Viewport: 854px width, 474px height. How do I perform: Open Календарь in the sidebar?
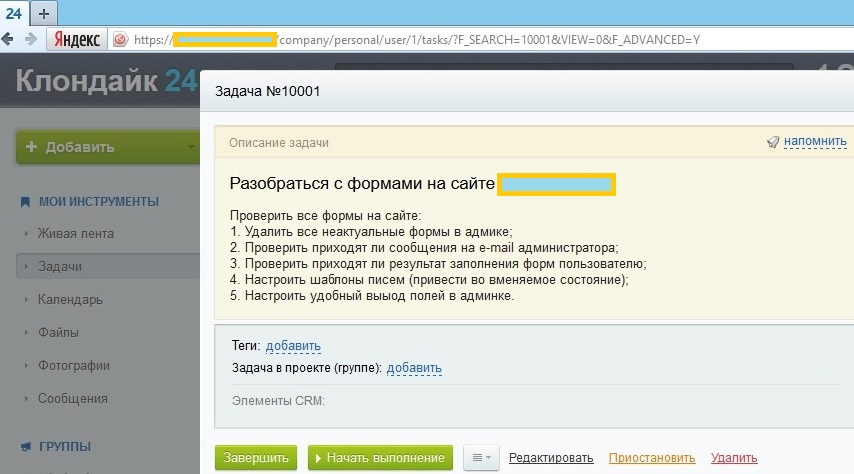(x=70, y=300)
